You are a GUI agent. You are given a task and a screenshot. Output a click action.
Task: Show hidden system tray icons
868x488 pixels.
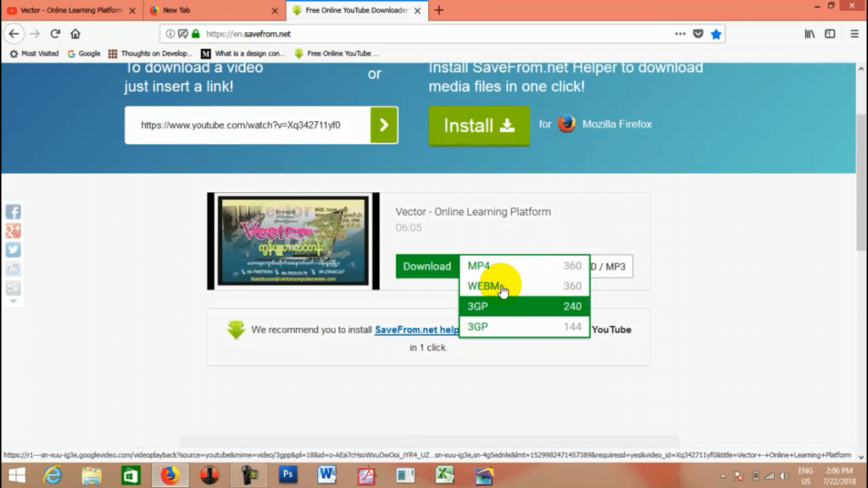723,476
